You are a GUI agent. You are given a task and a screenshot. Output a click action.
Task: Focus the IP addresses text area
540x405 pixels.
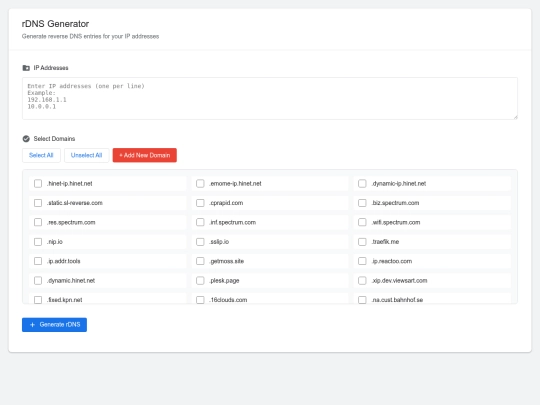tap(270, 98)
